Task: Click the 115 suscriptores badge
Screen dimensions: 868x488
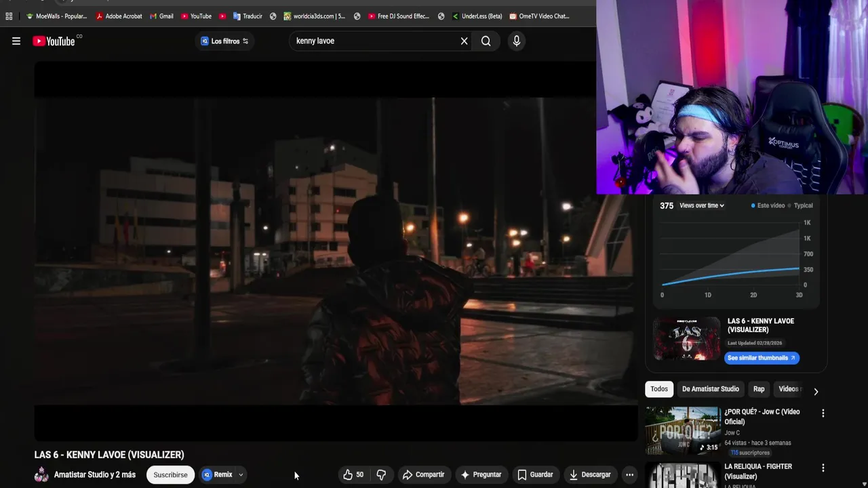Action: [750, 453]
